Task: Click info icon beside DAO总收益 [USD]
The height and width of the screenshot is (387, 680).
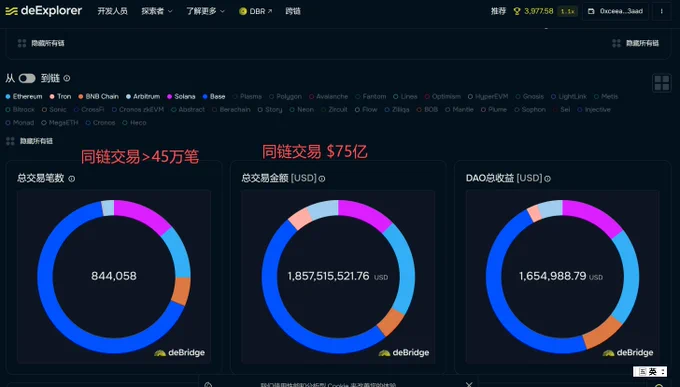Action: (x=547, y=178)
